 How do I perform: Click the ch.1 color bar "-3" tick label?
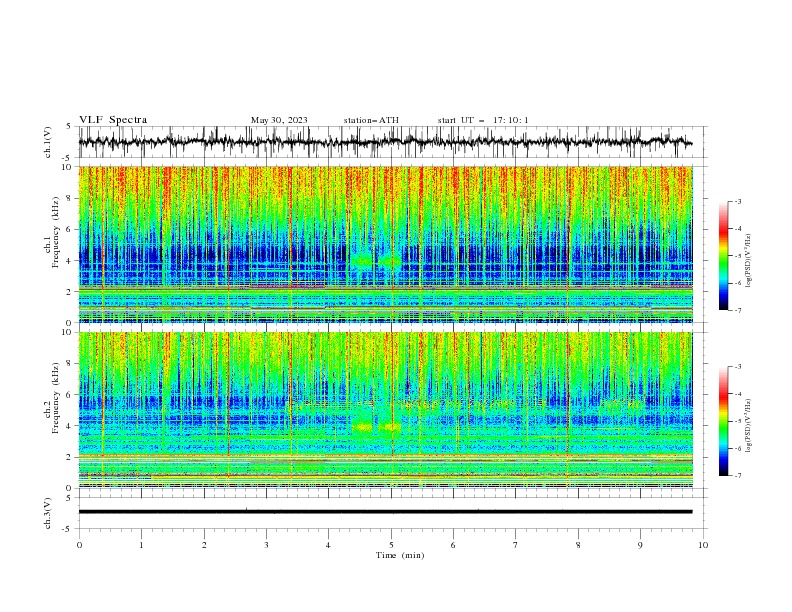click(737, 201)
